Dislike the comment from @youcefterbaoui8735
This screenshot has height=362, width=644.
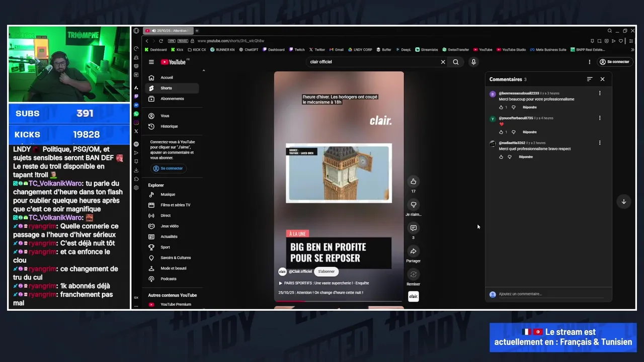point(513,132)
